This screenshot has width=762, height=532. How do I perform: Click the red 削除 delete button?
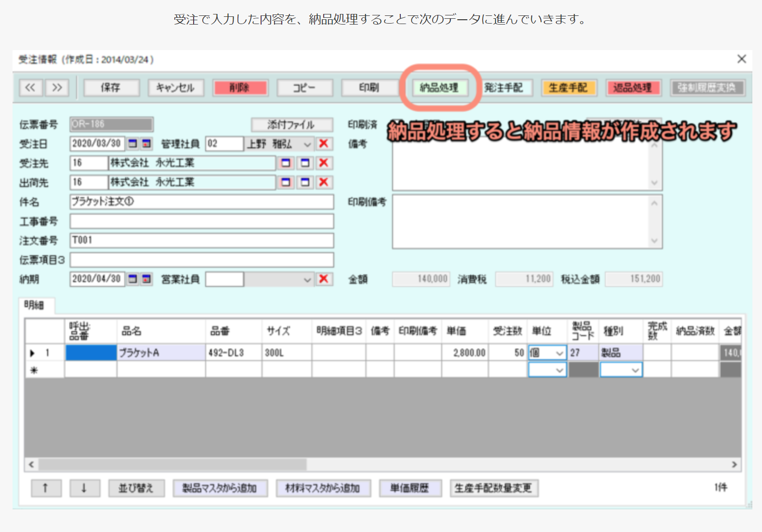239,88
